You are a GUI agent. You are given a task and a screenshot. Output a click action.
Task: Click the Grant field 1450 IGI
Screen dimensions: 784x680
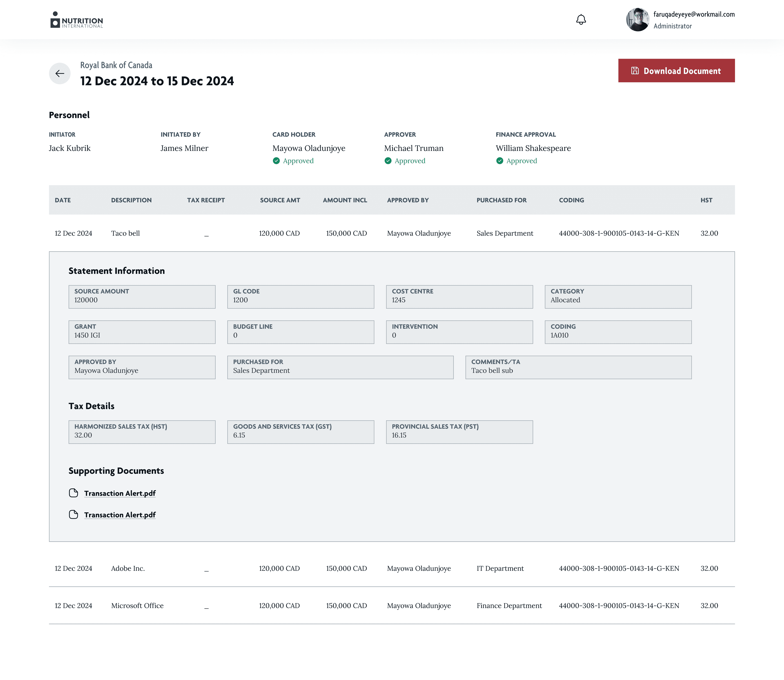coord(142,332)
